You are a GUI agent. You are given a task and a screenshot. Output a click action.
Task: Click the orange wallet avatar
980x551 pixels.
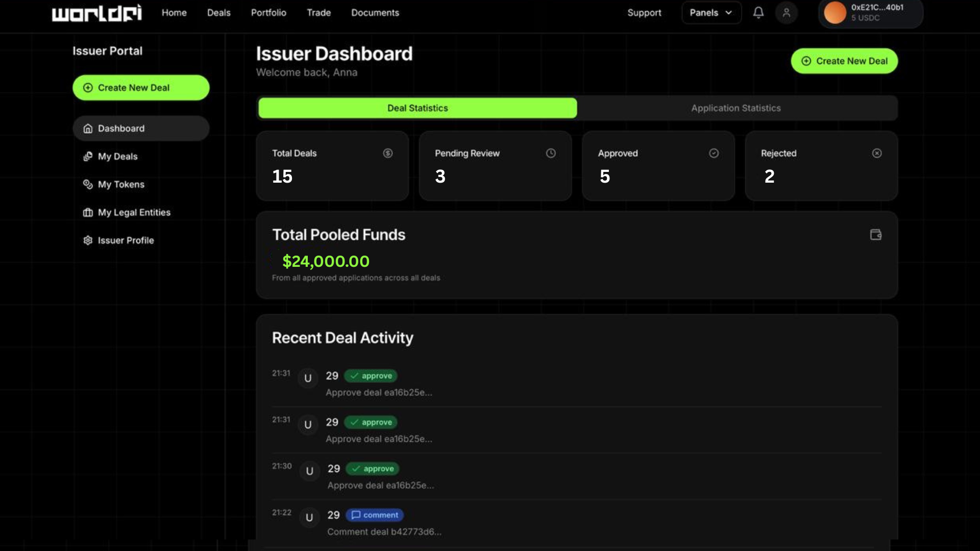[x=835, y=13]
